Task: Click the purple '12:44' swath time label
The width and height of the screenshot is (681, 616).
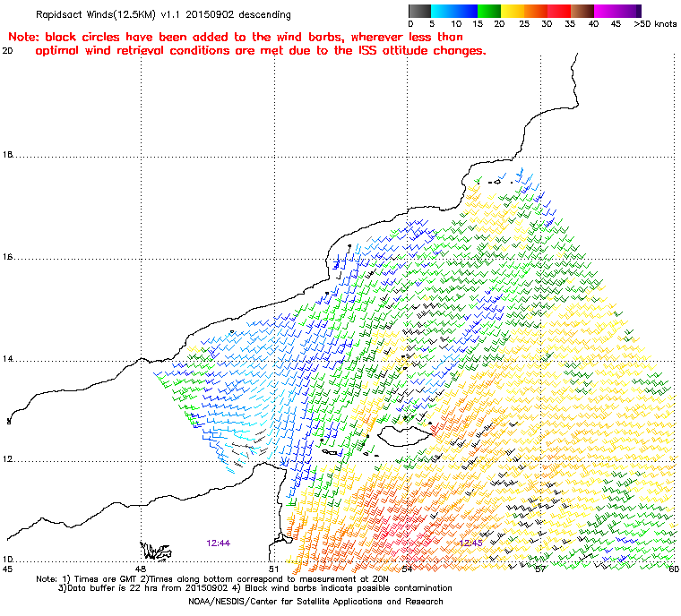Action: pos(218,543)
